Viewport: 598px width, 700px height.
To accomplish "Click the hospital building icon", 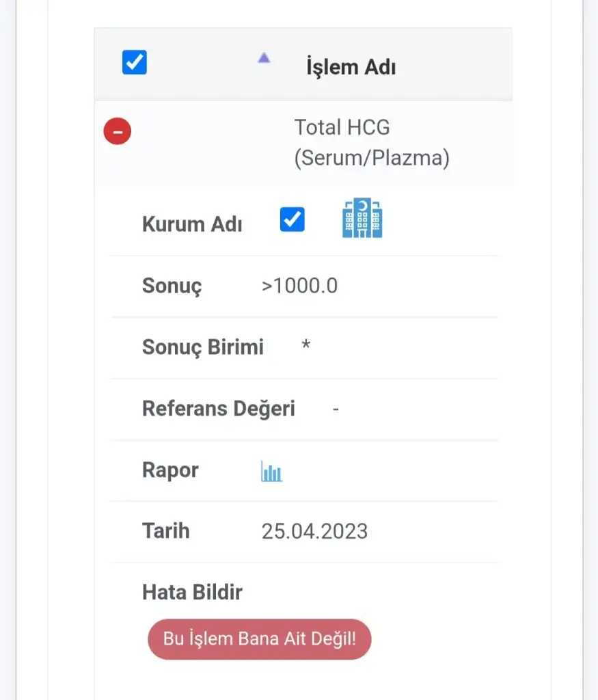I will [x=362, y=218].
